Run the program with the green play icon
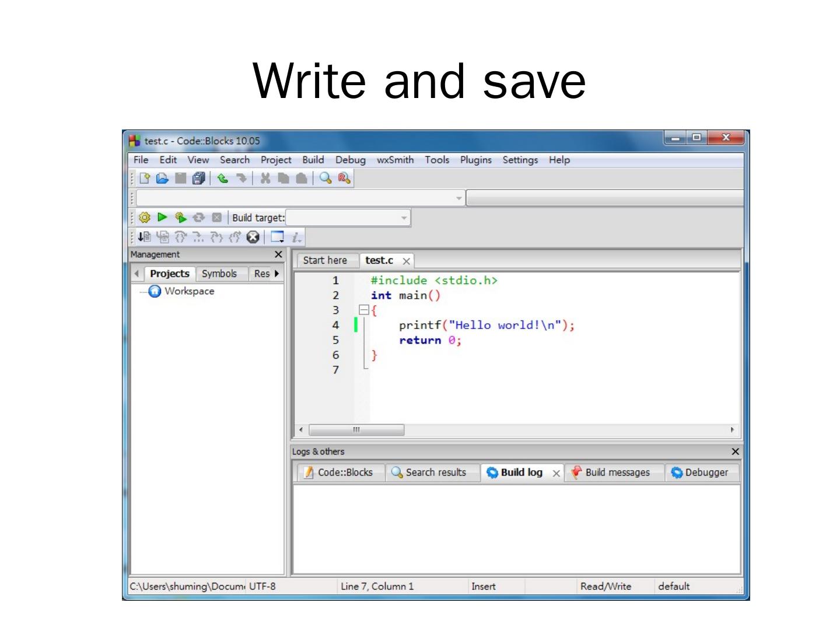The width and height of the screenshot is (840, 630). [x=162, y=218]
